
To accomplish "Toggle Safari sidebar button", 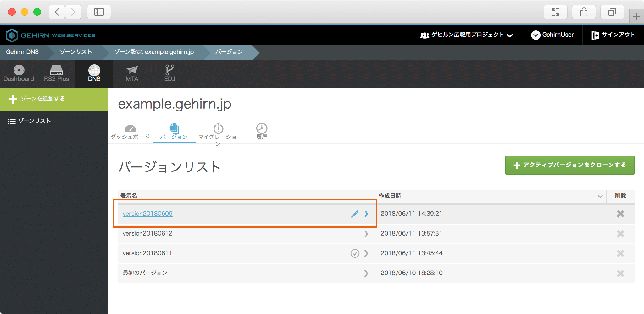I will click(99, 12).
